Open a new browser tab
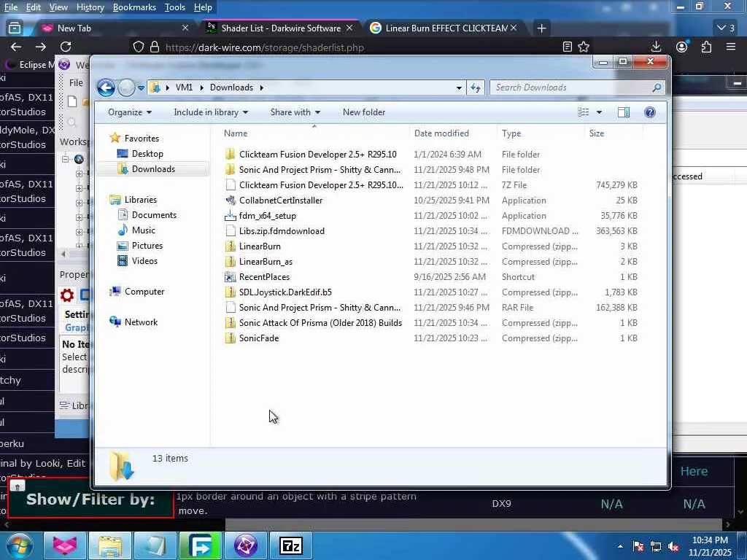This screenshot has height=560, width=747. [542, 28]
